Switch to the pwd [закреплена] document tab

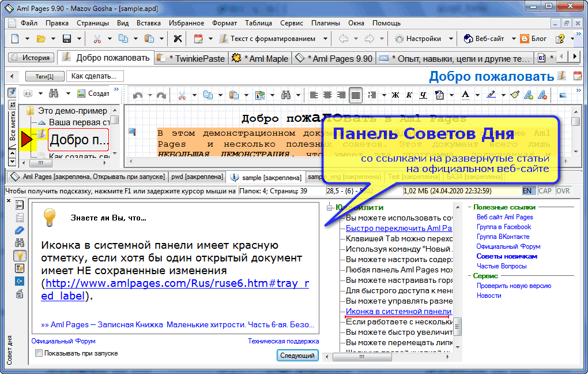[197, 177]
